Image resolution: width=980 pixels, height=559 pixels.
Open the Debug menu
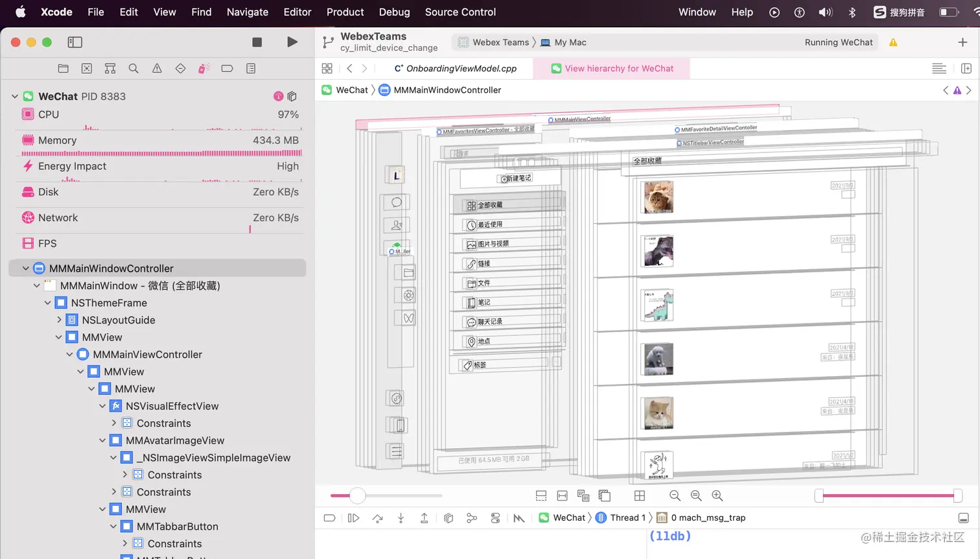pyautogui.click(x=394, y=12)
